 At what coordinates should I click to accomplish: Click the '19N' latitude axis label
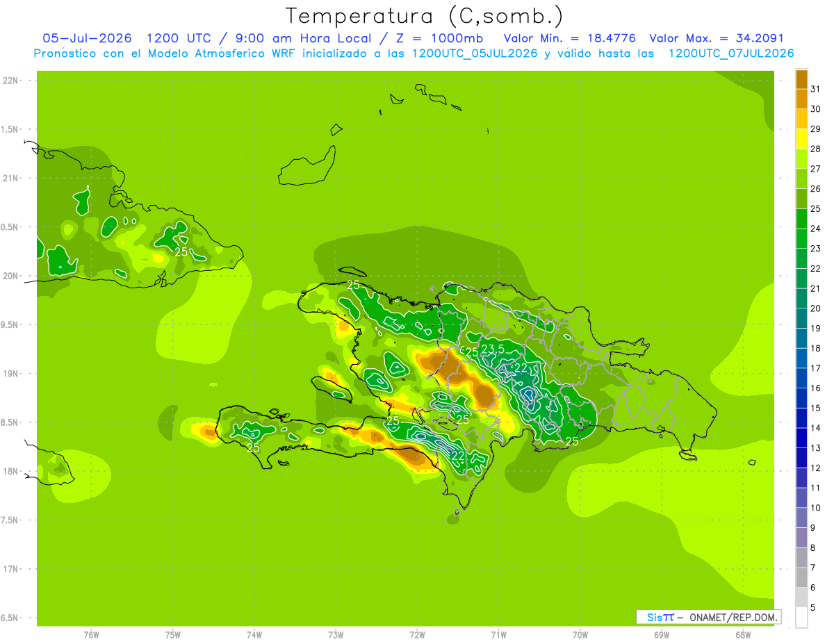10,374
